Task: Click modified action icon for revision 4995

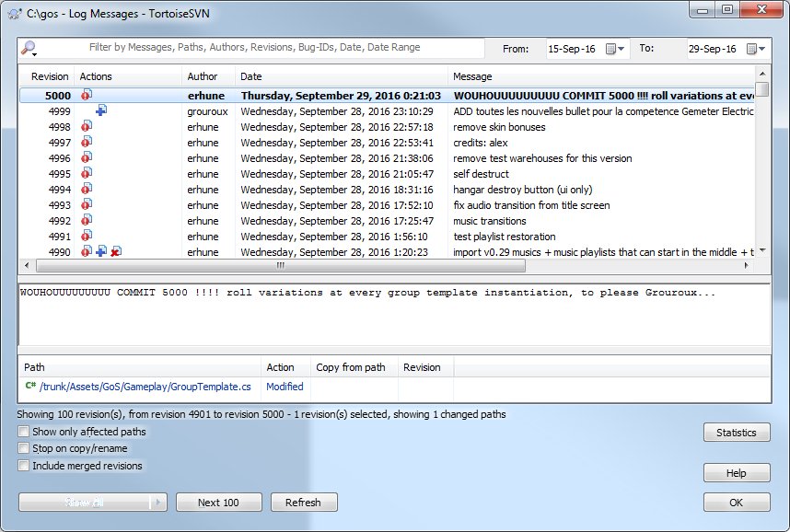Action: (87, 173)
